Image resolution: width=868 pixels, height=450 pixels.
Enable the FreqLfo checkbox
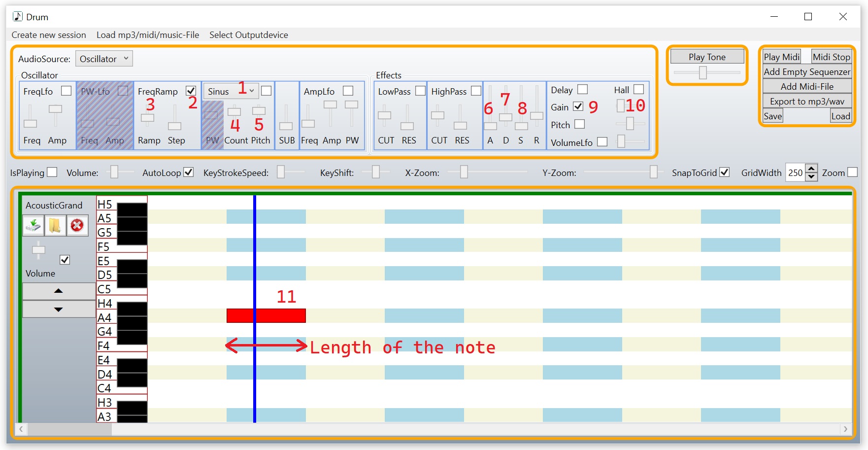coord(67,91)
